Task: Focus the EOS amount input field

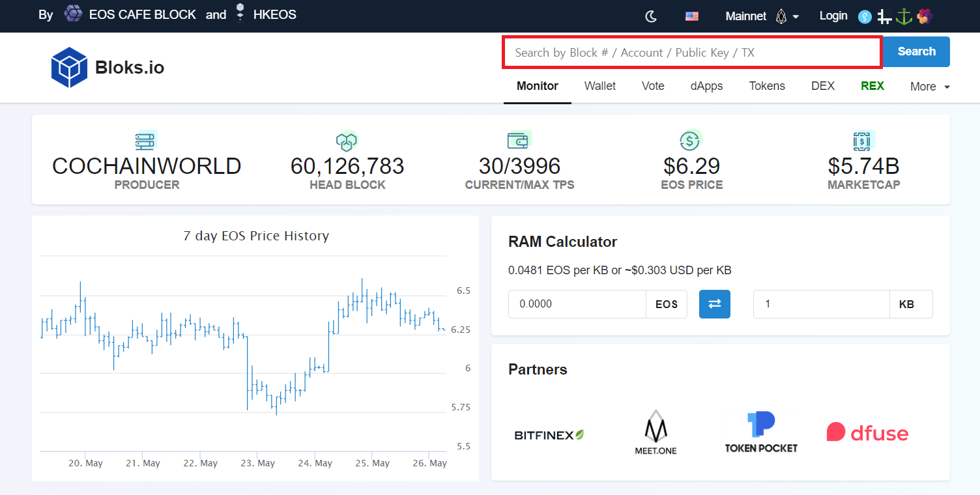Action: [577, 304]
